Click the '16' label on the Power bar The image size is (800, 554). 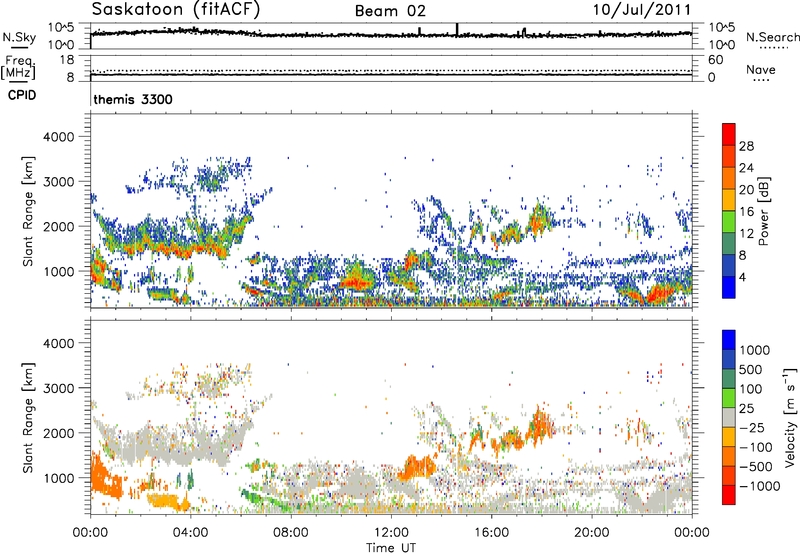pyautogui.click(x=746, y=212)
